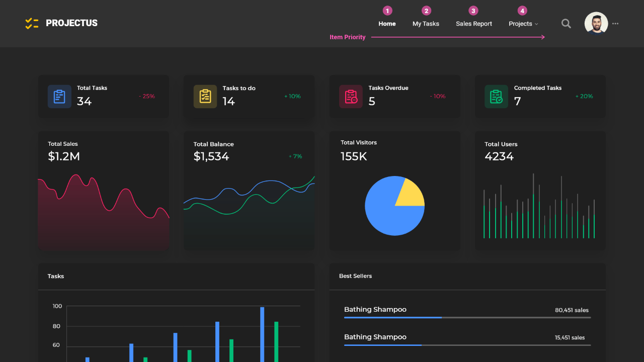Click the PROJECTUS brand name

(x=71, y=23)
